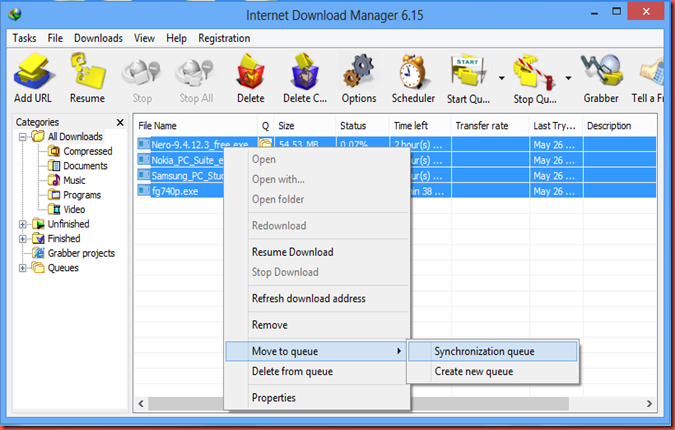This screenshot has height=430, width=675.
Task: Click the queue icon in Nero row
Action: click(x=265, y=144)
